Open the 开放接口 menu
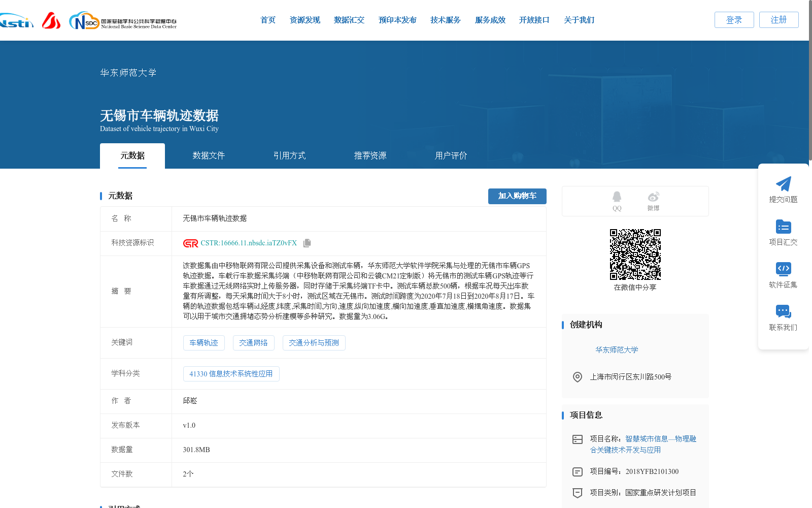Viewport: 812px width, 508px height. pyautogui.click(x=534, y=20)
